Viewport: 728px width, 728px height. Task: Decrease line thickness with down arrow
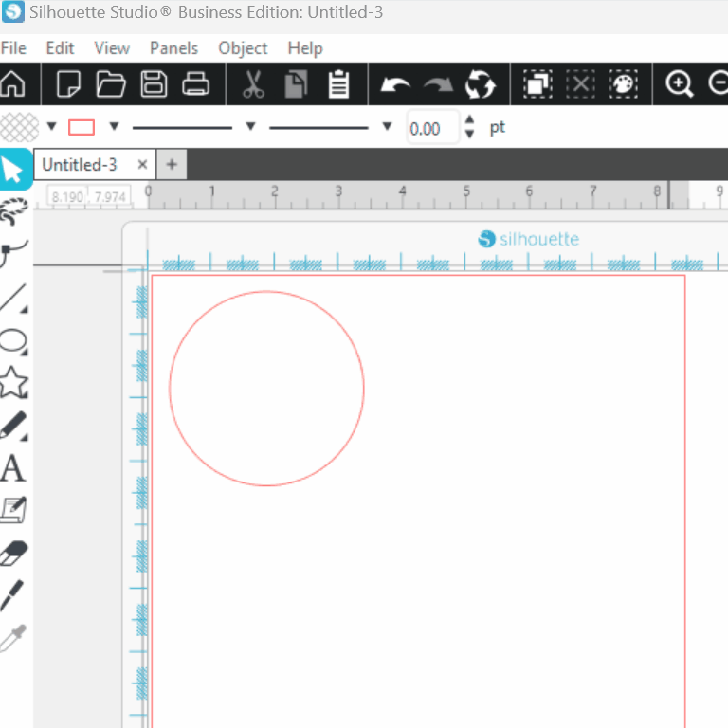469,135
